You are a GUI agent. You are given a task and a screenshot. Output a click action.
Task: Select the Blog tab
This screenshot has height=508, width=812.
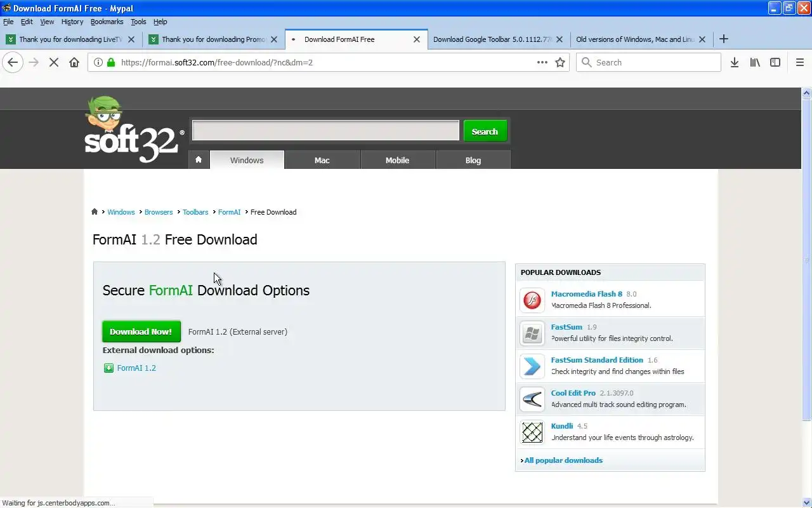click(x=473, y=160)
